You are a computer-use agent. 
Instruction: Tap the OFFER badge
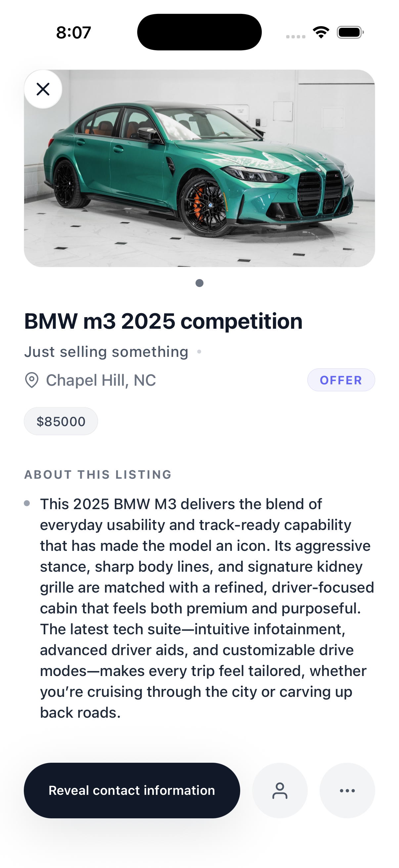[341, 380]
